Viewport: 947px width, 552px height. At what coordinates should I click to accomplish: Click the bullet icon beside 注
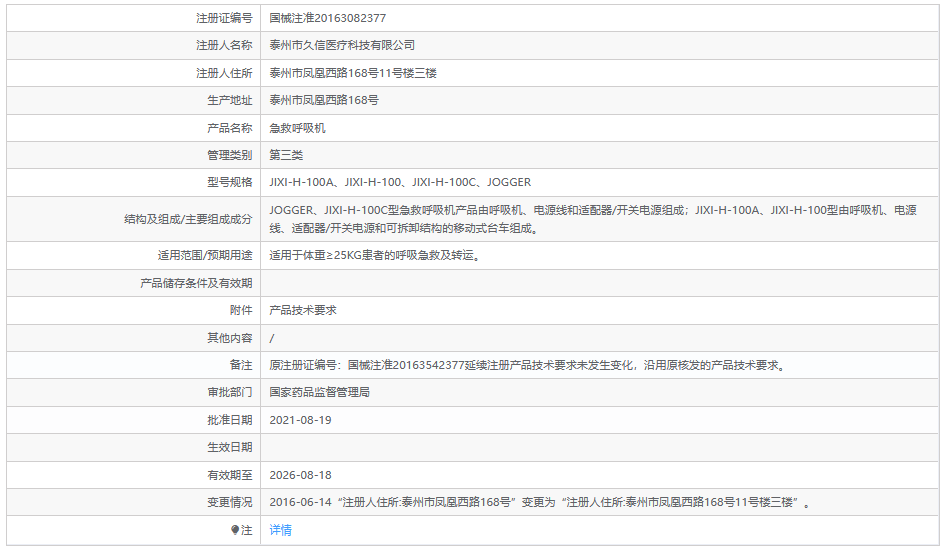[235, 530]
